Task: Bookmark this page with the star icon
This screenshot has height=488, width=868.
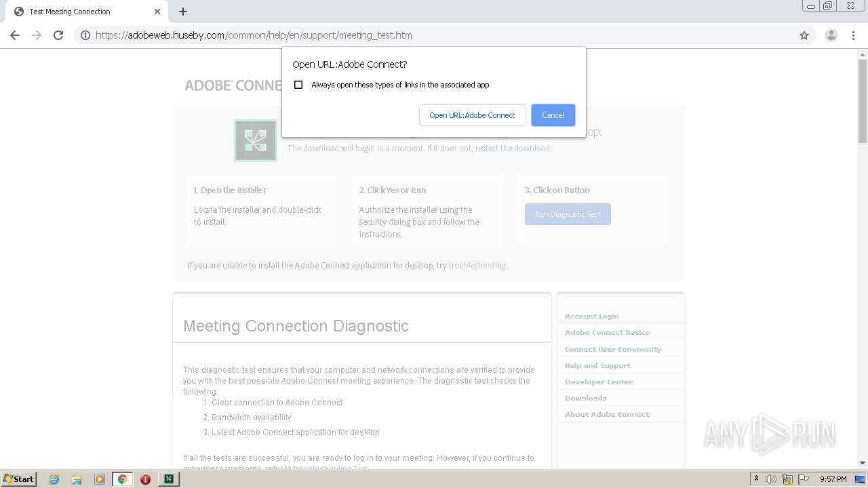Action: coord(804,35)
